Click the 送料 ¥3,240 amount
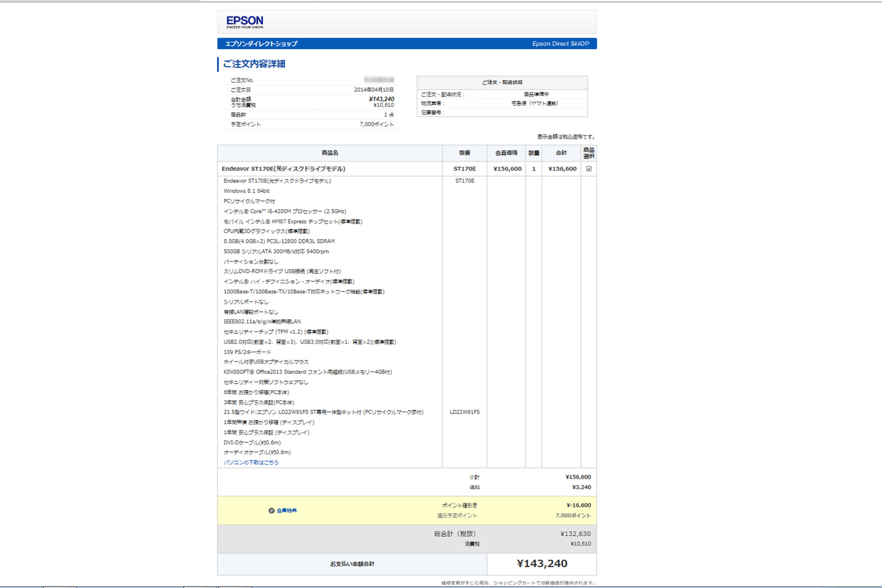The width and height of the screenshot is (882, 588). (581, 487)
